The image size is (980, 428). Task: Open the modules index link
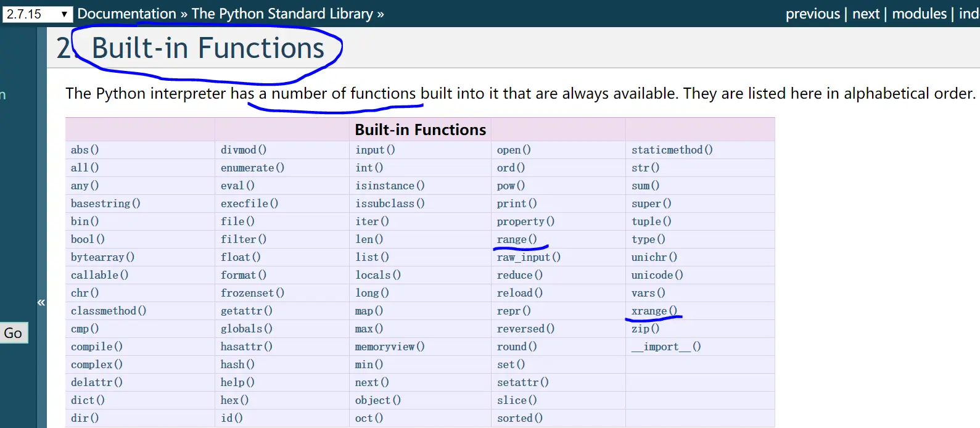tap(919, 14)
